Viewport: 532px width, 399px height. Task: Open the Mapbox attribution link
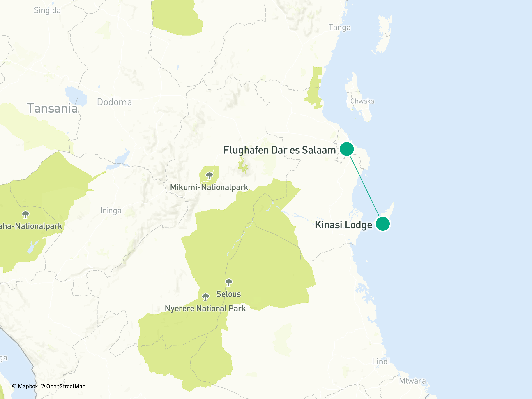coord(25,386)
